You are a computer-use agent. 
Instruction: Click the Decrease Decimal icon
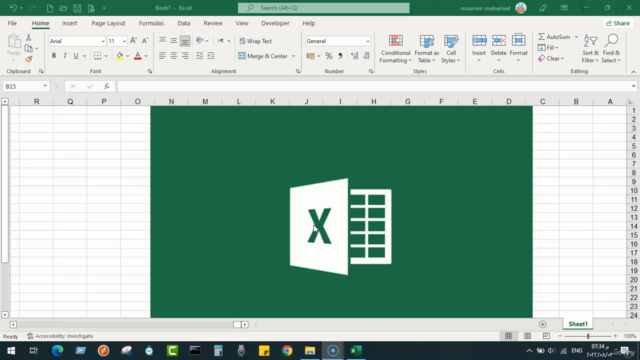[x=366, y=56]
